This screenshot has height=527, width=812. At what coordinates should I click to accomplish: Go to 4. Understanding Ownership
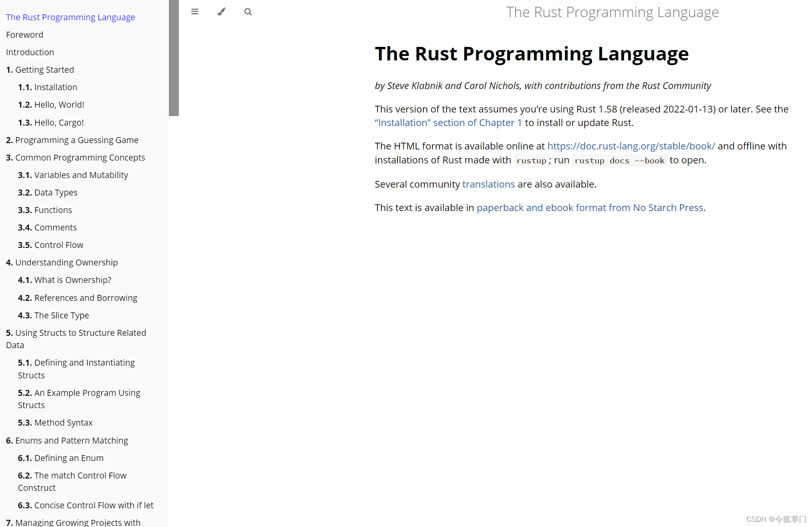click(62, 262)
